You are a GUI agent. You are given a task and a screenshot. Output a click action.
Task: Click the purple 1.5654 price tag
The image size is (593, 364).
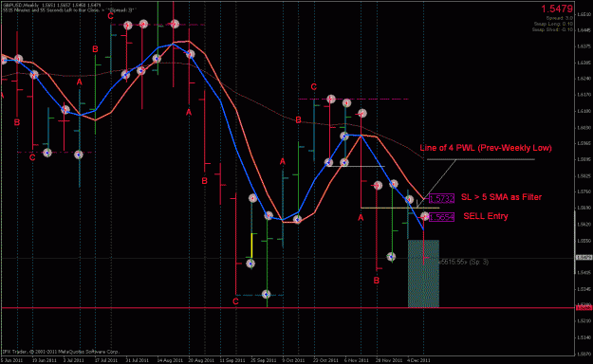441,217
